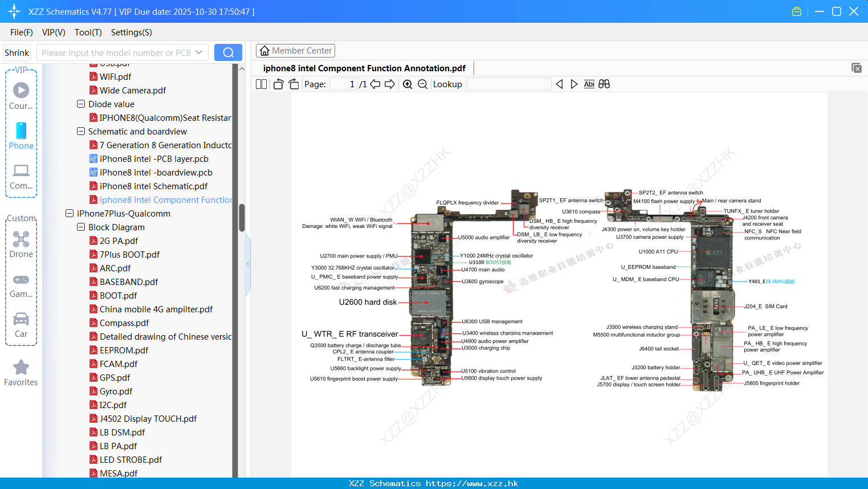
Task: Collapse the Diode value folder
Action: [81, 104]
